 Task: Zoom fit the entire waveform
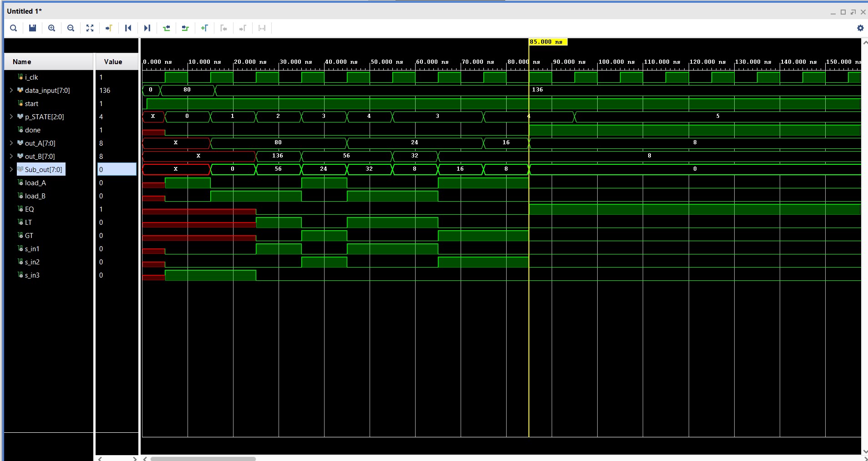click(90, 28)
